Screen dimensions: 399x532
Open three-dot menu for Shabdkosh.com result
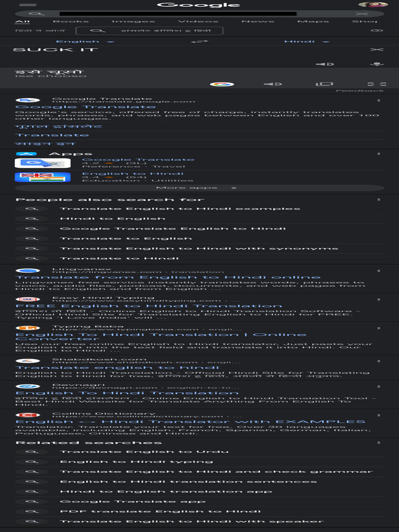point(379,361)
